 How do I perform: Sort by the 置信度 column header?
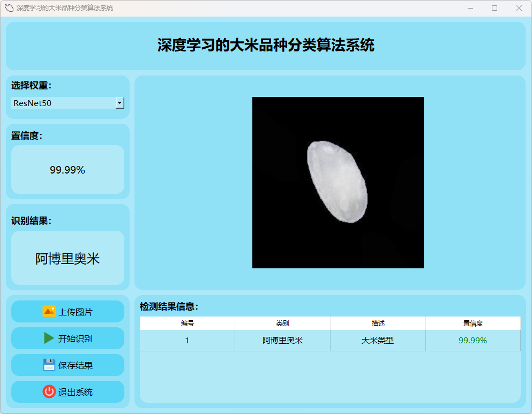(x=473, y=323)
